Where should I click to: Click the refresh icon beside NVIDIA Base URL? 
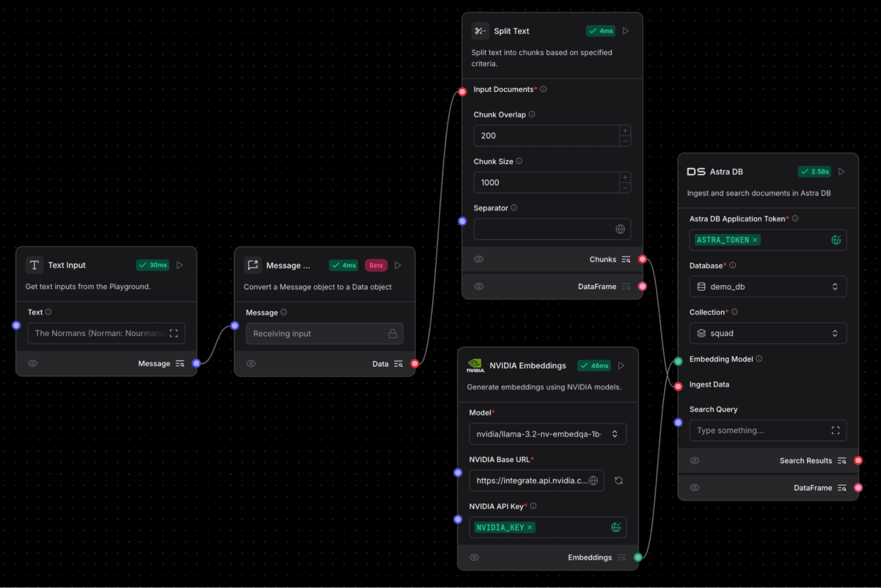619,480
